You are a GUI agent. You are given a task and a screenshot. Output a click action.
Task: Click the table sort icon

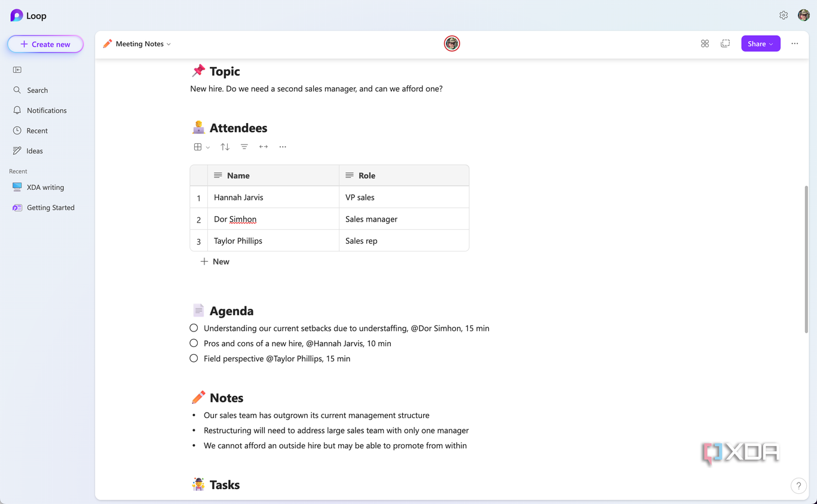coord(225,147)
